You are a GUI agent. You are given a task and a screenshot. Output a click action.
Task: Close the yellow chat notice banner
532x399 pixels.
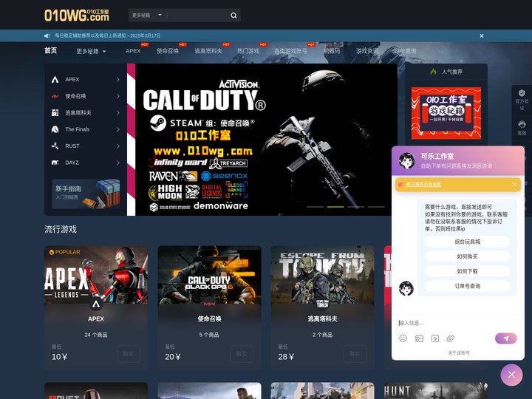(x=514, y=184)
